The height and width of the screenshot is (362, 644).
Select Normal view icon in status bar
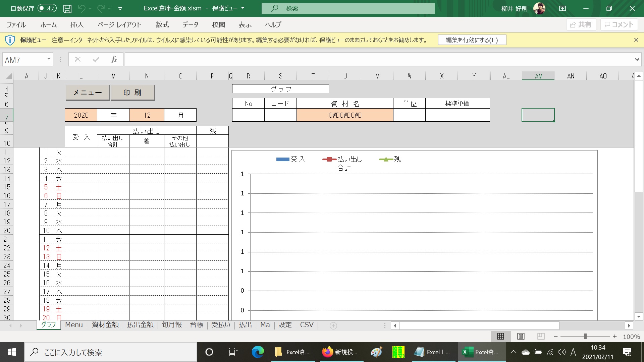500,336
